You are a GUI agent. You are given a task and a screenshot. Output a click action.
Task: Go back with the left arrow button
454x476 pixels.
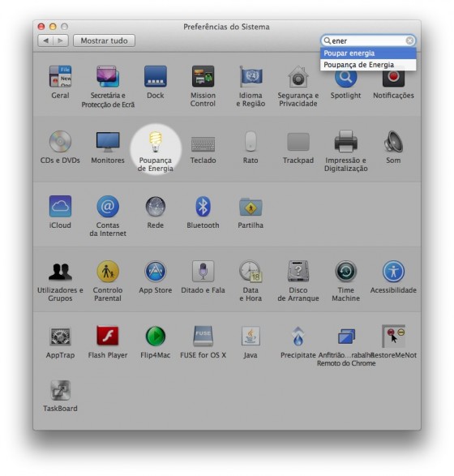(45, 41)
